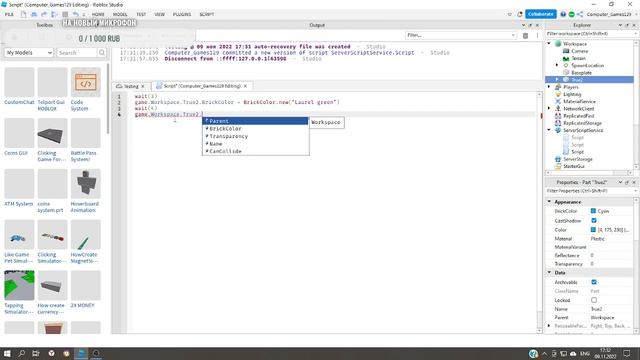Image resolution: width=640 pixels, height=360 pixels.
Task: Select MaterialService in Explorer
Action: [x=579, y=101]
